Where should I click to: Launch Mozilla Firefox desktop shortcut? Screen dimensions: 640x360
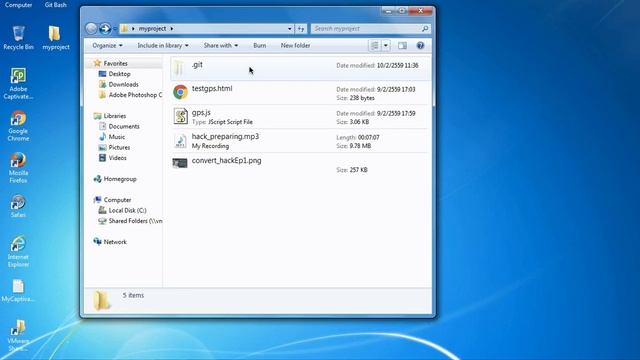pos(18,167)
